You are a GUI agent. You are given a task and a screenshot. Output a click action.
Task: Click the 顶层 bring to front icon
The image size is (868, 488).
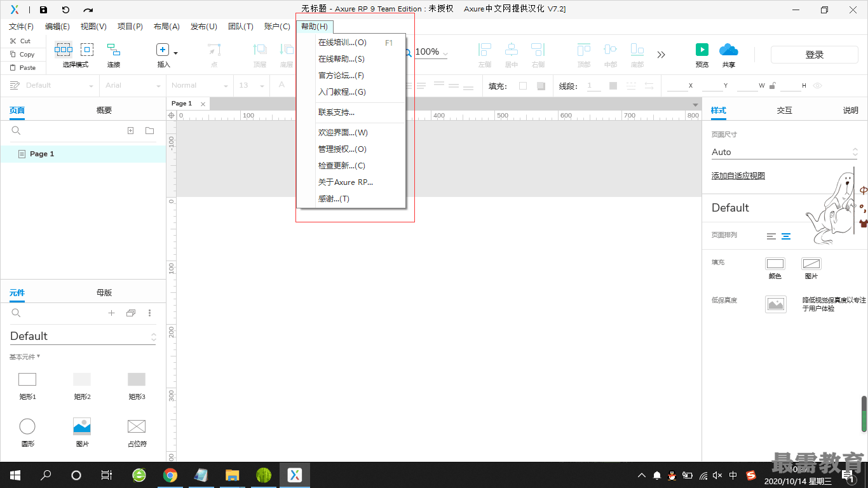tap(260, 50)
